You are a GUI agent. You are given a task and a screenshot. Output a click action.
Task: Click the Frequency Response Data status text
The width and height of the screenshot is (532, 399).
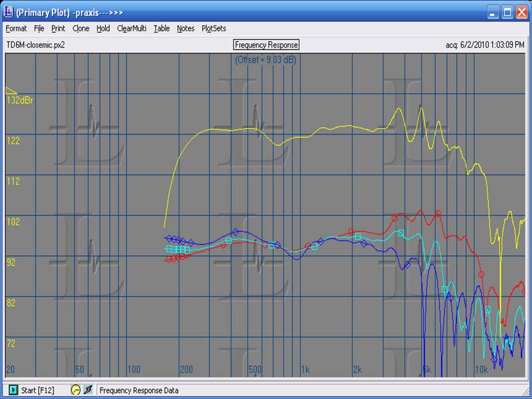tap(139, 390)
